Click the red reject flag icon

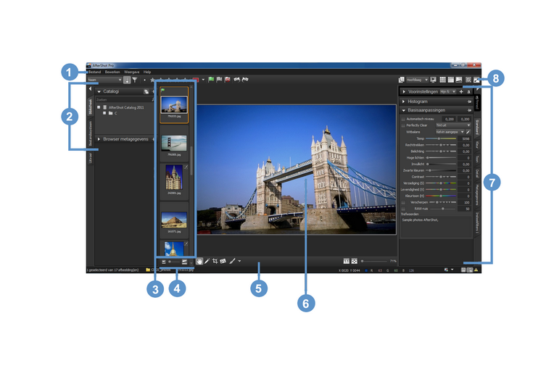(x=228, y=80)
